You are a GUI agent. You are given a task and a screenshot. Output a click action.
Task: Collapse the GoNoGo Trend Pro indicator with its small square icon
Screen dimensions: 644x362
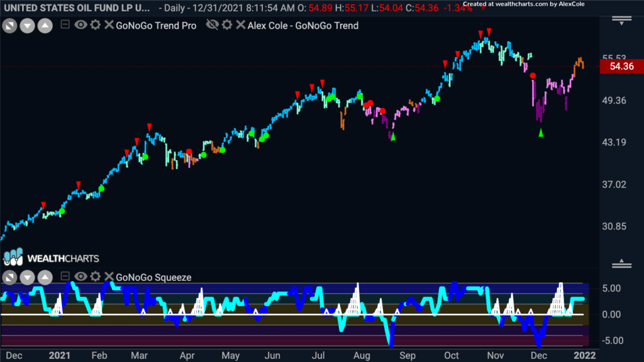point(65,25)
